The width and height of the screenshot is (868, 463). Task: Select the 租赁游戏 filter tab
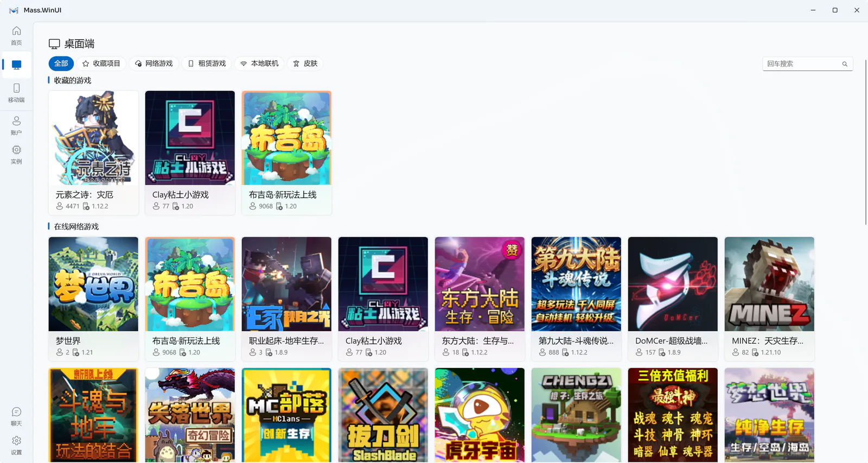tap(207, 64)
